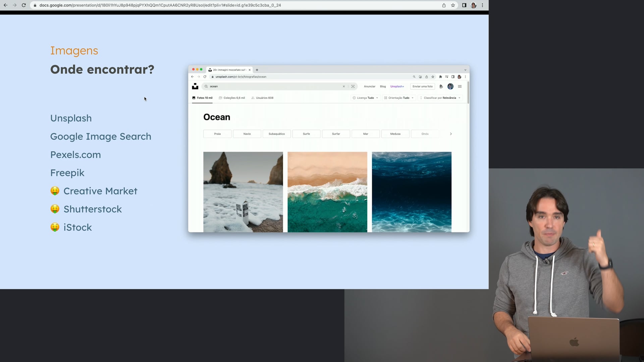Open the Unsplash notifications bell
644x362 pixels.
click(x=441, y=86)
